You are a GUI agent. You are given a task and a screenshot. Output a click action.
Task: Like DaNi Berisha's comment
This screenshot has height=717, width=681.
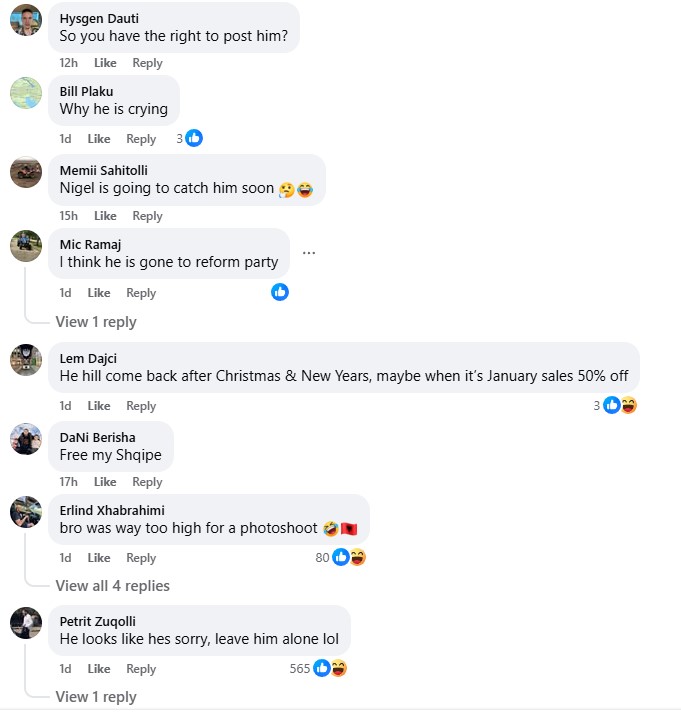click(x=105, y=482)
